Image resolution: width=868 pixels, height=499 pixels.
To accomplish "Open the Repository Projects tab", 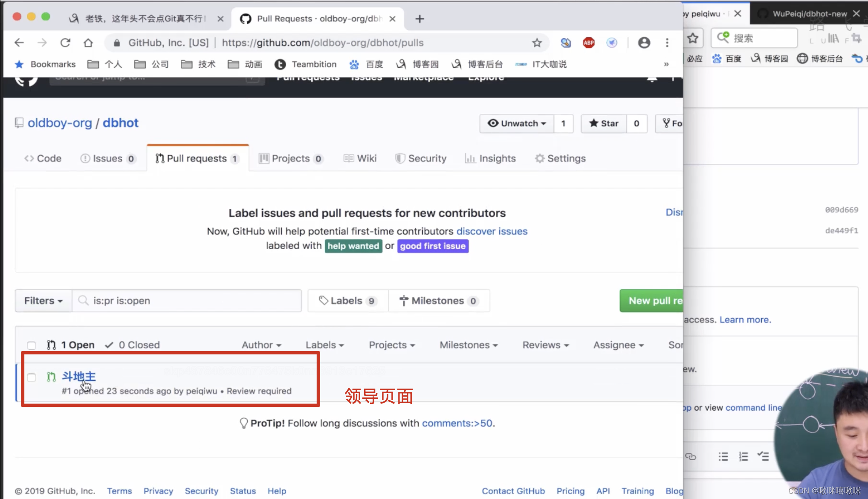I will click(291, 159).
